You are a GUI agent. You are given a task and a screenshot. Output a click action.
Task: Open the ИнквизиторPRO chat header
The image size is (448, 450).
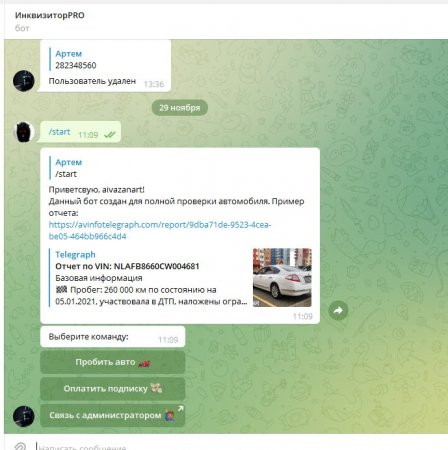tap(50, 15)
